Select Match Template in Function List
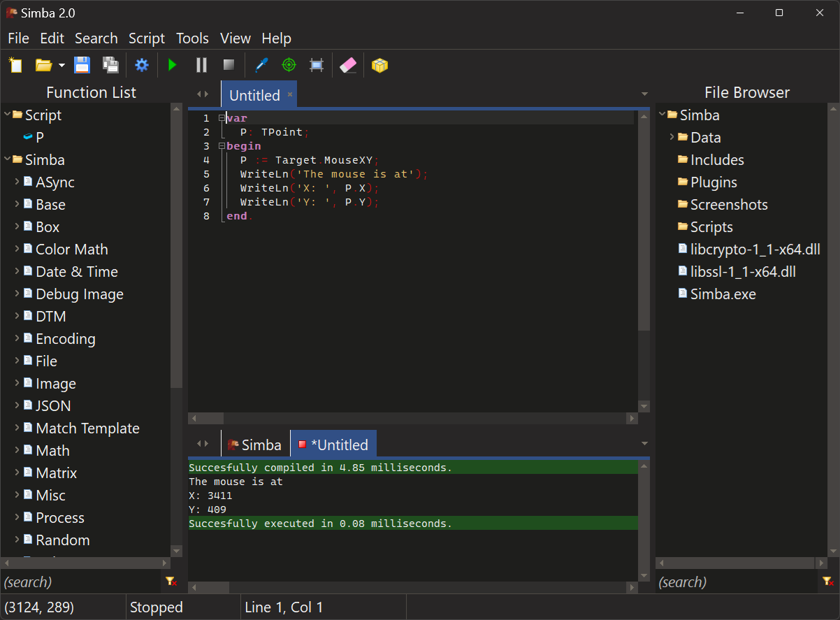This screenshot has height=620, width=840. [x=87, y=428]
